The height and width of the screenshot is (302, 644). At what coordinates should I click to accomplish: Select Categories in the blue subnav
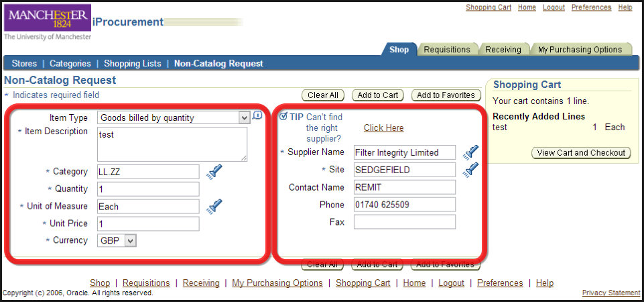point(70,64)
